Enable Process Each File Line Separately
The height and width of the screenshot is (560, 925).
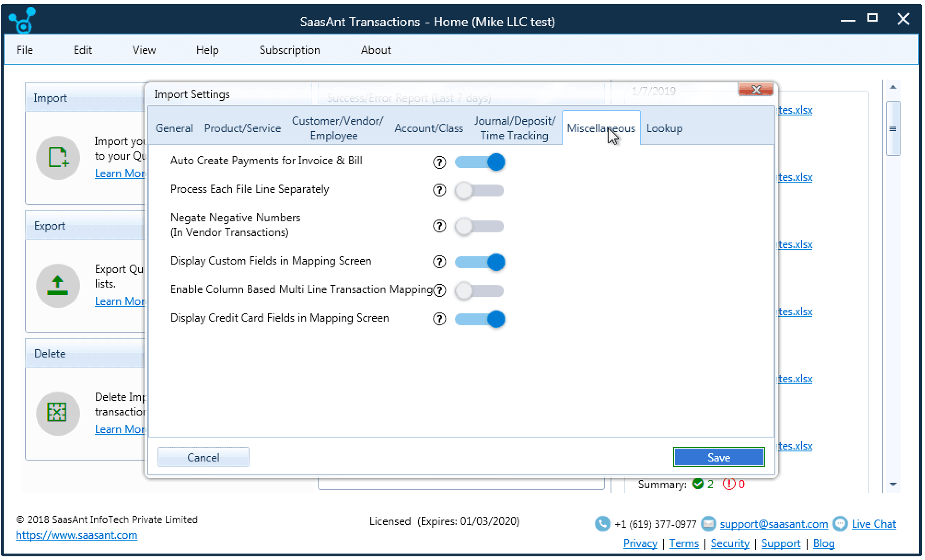click(x=479, y=191)
